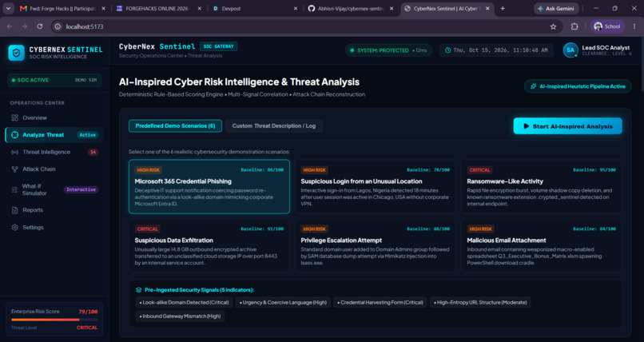
Task: Click the Inbound Gateway Mismatch (High) chip
Action: point(181,316)
